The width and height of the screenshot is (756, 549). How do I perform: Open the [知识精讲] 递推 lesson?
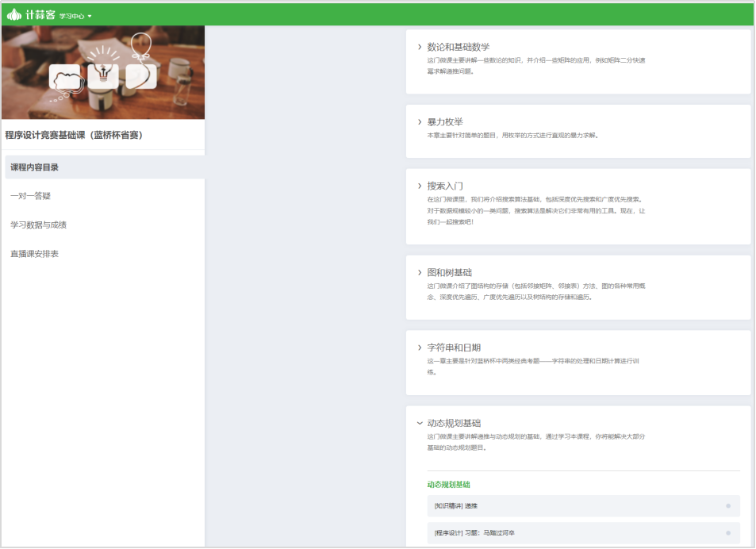coord(456,505)
